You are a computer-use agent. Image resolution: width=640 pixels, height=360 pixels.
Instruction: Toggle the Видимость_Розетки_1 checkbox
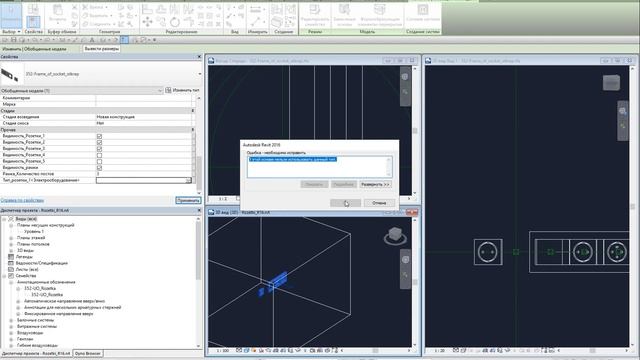pos(99,136)
